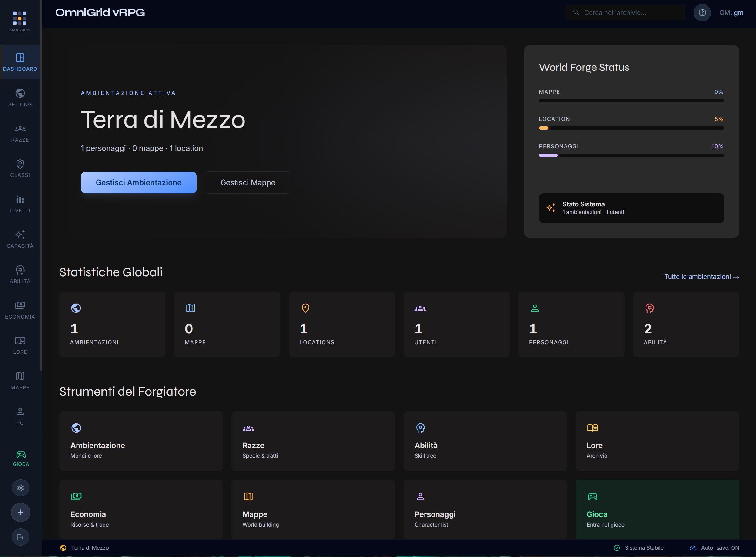The height and width of the screenshot is (557, 756).
Task: Click the Personaggi stat person icon
Action: (535, 308)
